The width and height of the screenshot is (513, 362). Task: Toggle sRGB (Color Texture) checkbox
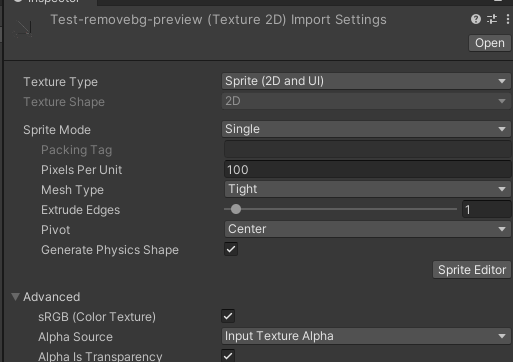coord(228,316)
